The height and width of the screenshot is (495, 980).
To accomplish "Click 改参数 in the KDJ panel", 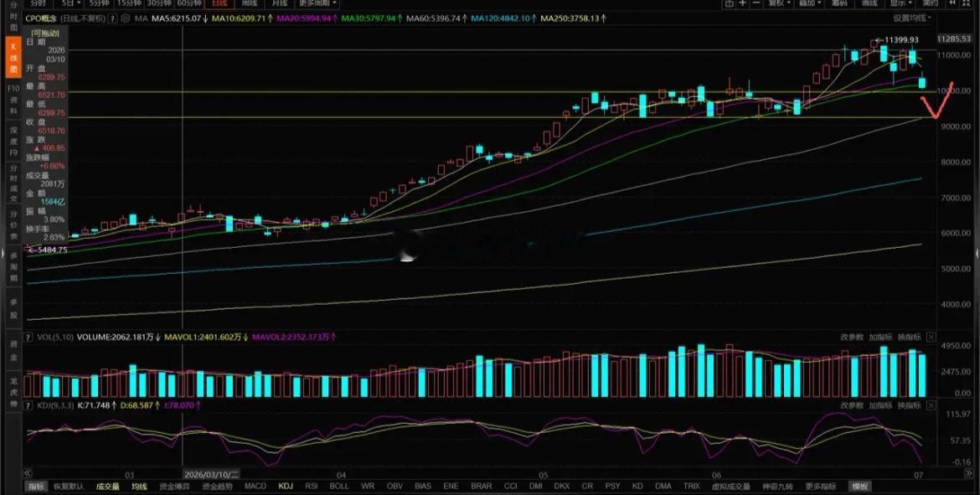I will pos(852,405).
